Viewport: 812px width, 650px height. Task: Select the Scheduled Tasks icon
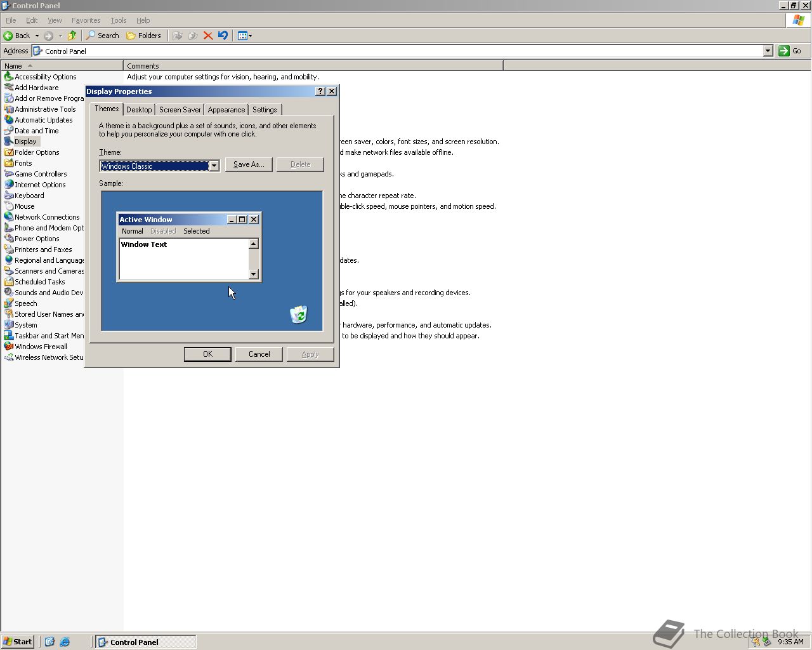(x=9, y=282)
